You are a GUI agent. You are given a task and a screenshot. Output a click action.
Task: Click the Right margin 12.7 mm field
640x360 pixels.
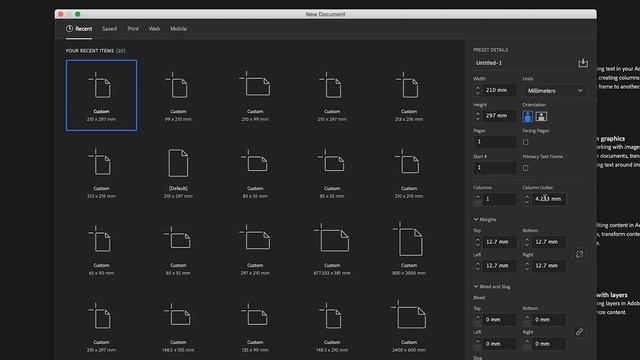(x=549, y=266)
